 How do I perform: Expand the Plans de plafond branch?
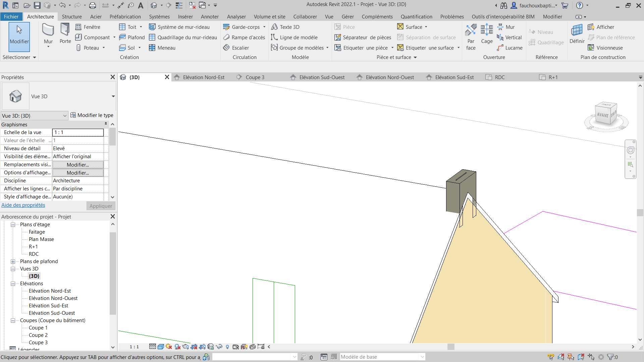pos(13,261)
